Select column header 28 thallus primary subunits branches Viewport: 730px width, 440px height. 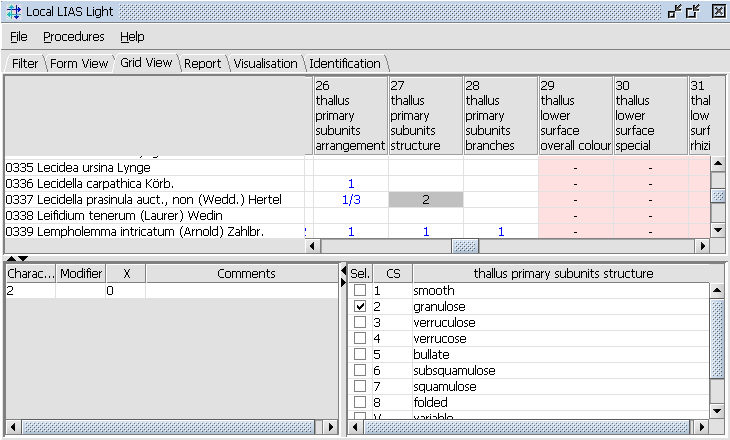(501, 115)
